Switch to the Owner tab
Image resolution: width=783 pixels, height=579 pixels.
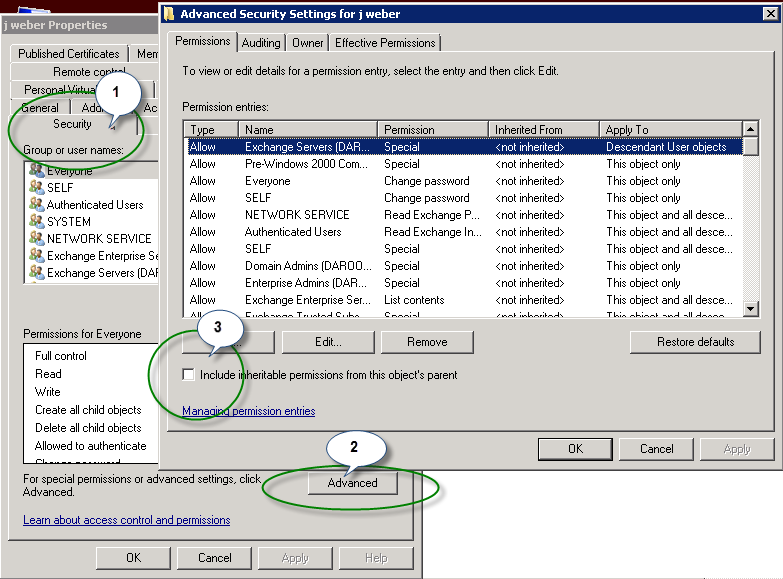coord(308,43)
